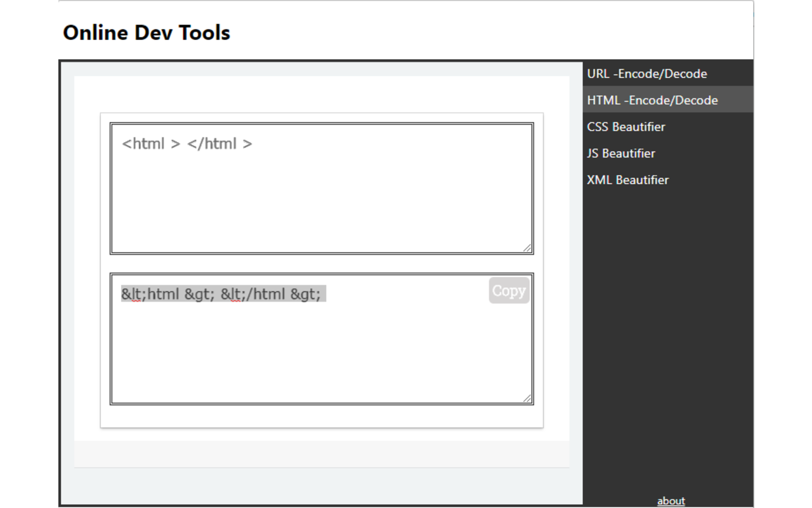Open the XML Beautifier tool

(668, 180)
